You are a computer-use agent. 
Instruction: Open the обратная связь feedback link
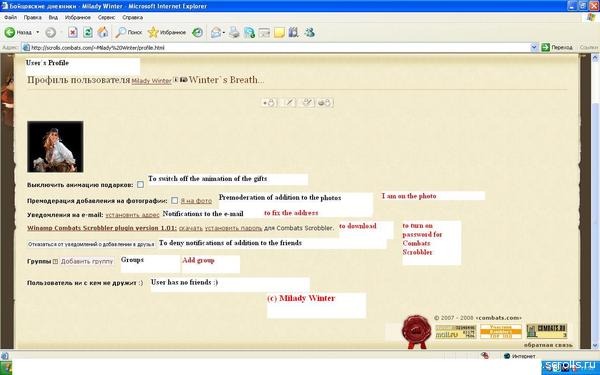548,345
